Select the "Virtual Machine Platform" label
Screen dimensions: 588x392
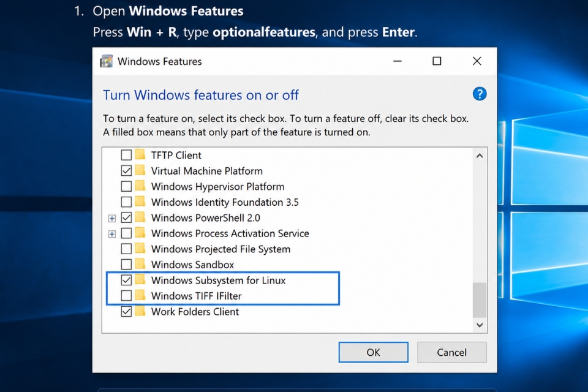(x=206, y=171)
